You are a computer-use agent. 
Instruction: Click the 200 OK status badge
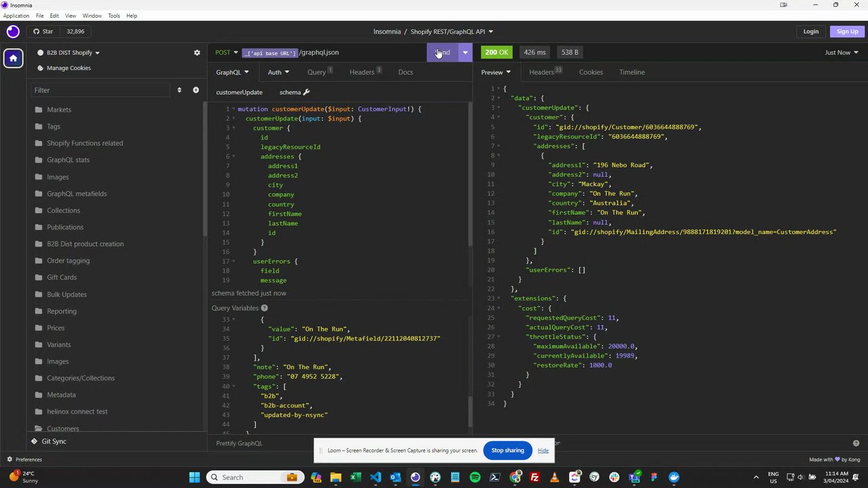coord(496,52)
